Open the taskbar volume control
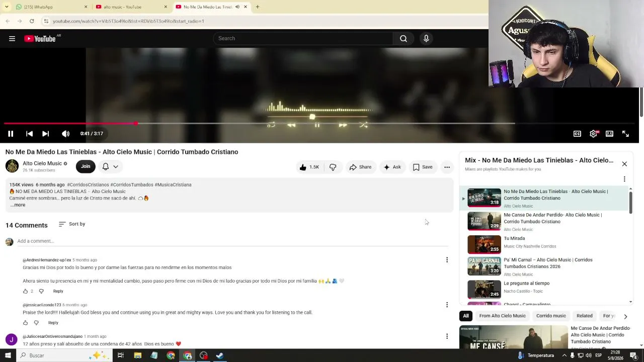 tap(589, 355)
